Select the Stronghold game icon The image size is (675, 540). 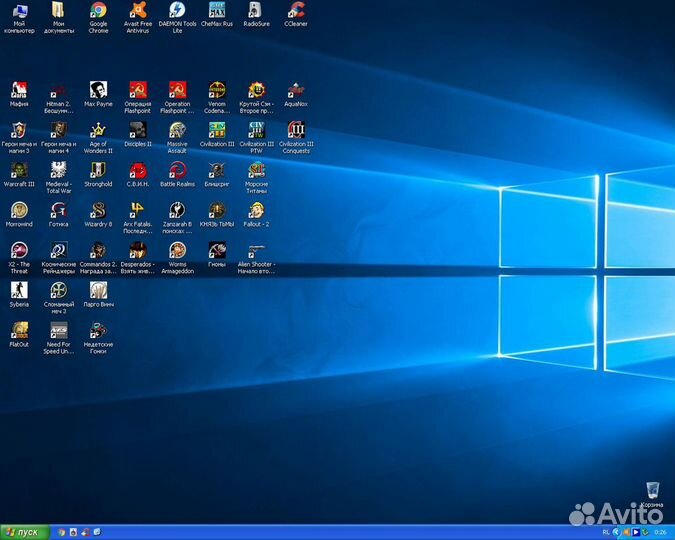(98, 175)
